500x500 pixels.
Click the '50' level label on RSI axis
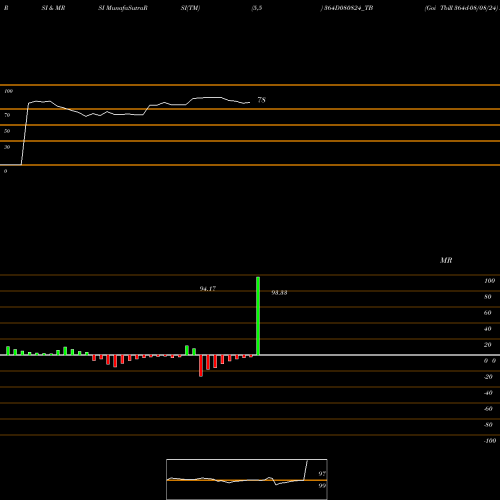click(x=7, y=131)
